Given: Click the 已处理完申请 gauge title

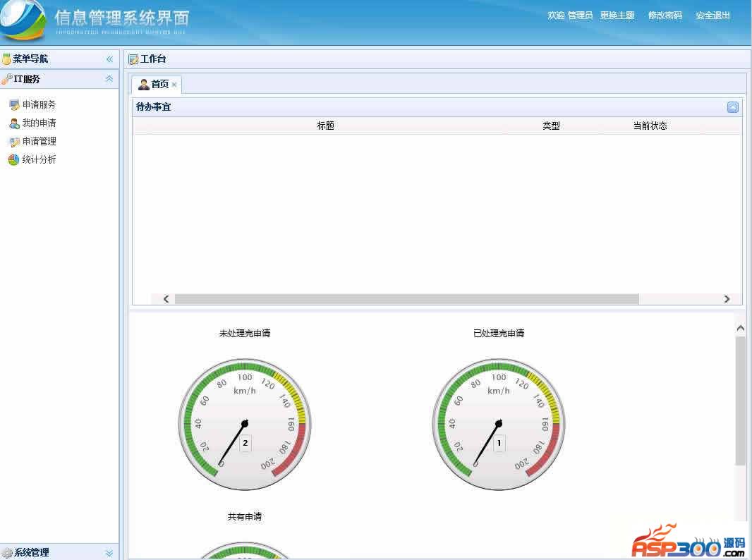Looking at the screenshot, I should point(499,333).
